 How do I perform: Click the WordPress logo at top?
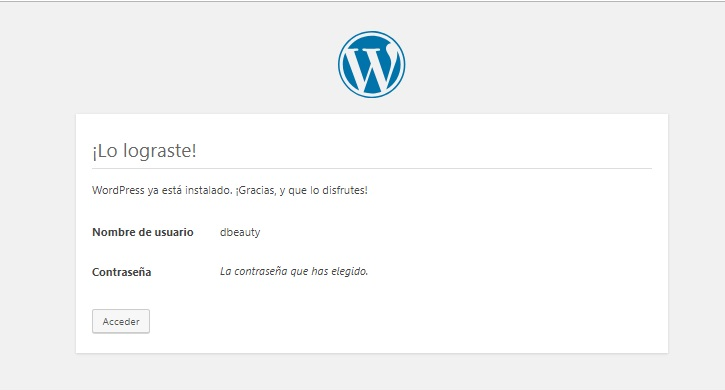click(x=371, y=64)
